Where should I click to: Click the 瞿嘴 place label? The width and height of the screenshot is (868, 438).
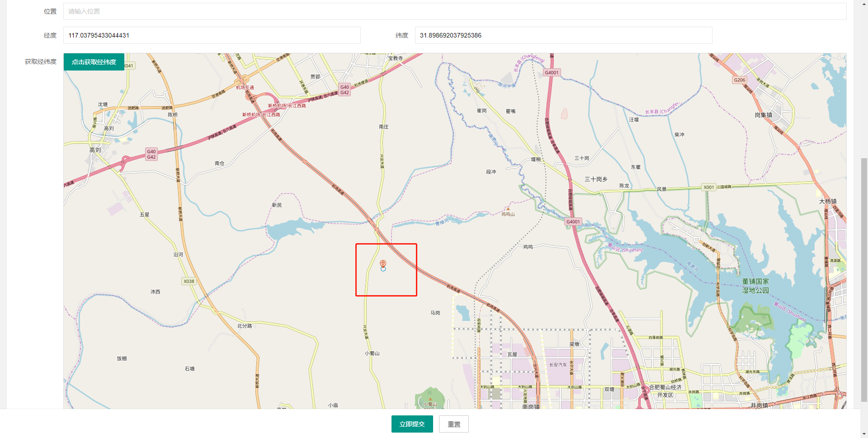pyautogui.click(x=510, y=111)
